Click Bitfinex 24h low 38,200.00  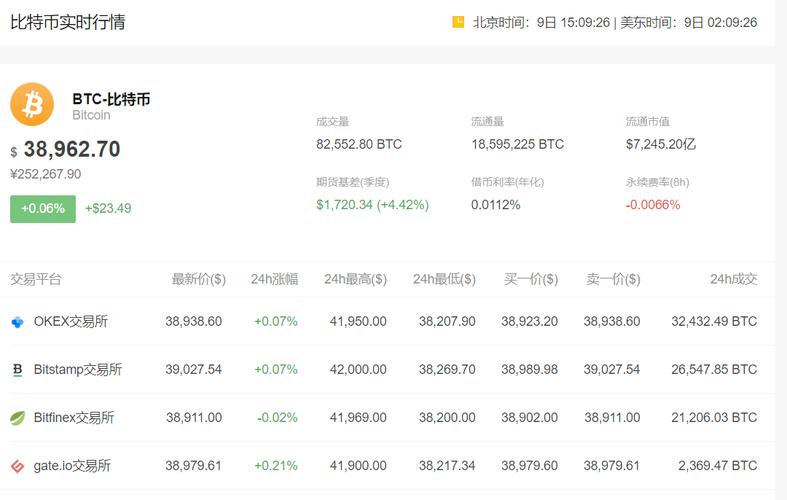click(x=447, y=418)
